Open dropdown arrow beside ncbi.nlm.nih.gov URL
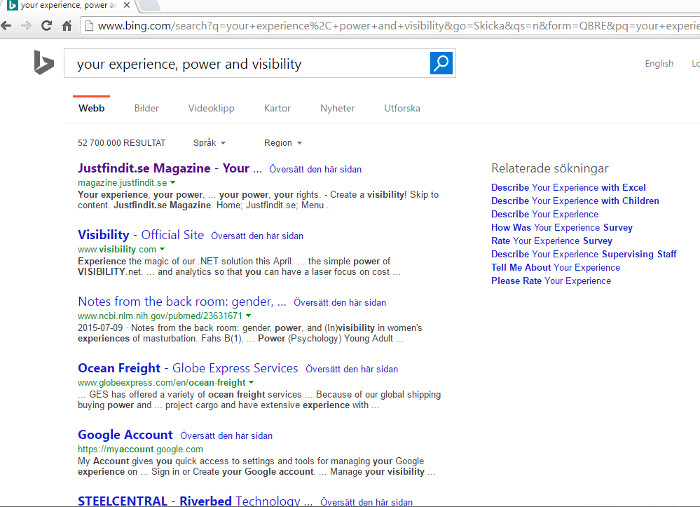 point(249,316)
